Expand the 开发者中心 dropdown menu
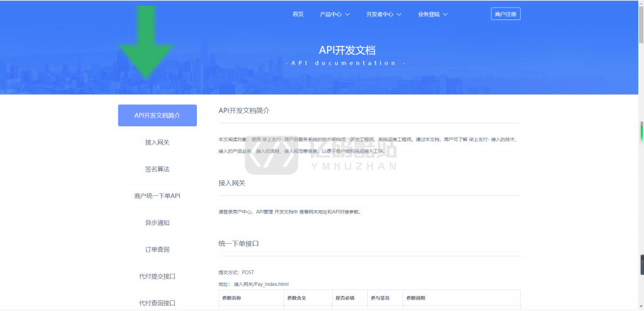 tap(384, 14)
